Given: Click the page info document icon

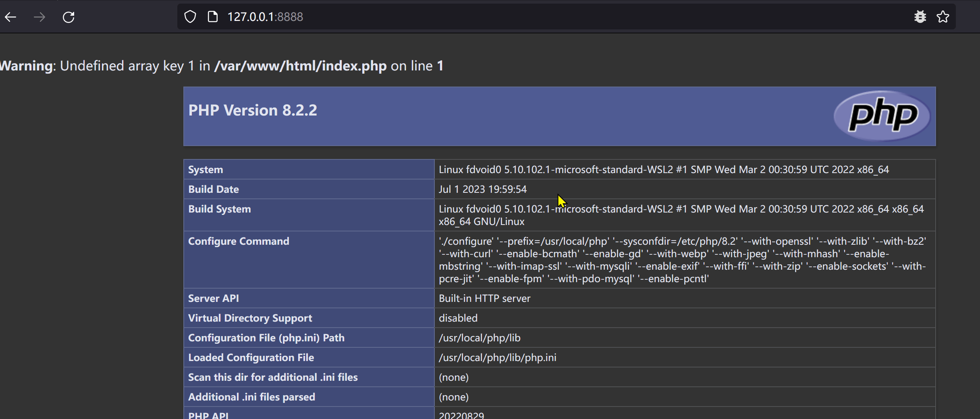Looking at the screenshot, I should (212, 17).
